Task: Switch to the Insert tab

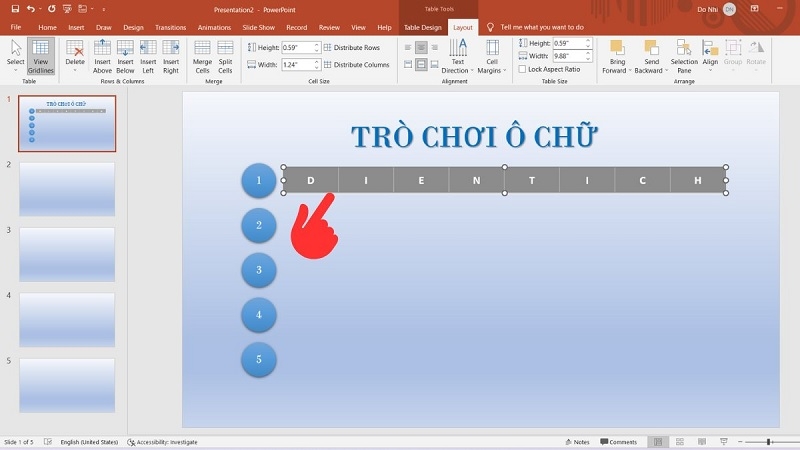Action: [76, 27]
